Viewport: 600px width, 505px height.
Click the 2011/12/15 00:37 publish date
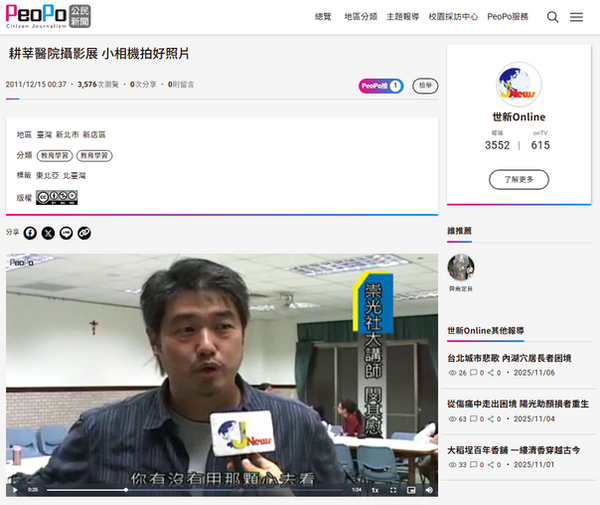tap(36, 85)
